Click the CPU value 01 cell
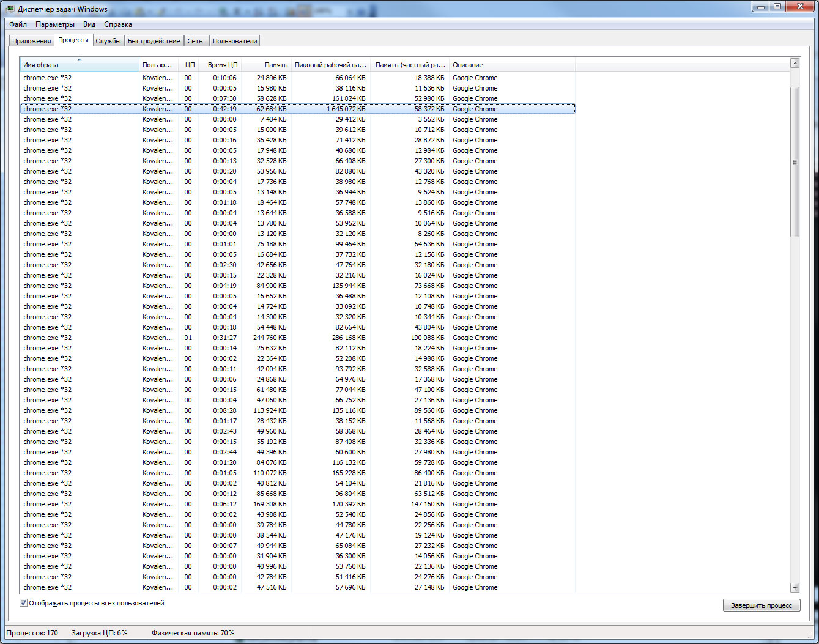 click(188, 338)
